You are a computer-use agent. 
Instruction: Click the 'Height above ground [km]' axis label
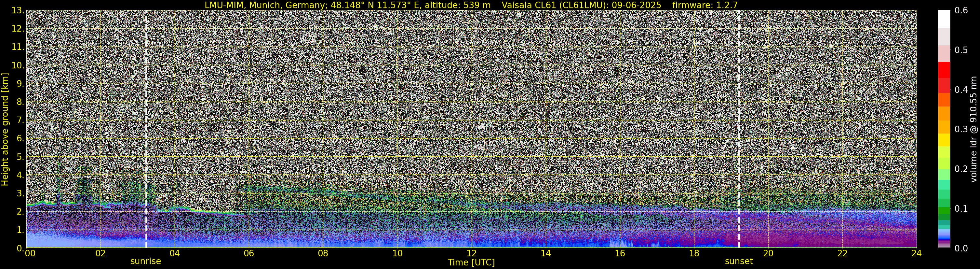pyautogui.click(x=5, y=129)
